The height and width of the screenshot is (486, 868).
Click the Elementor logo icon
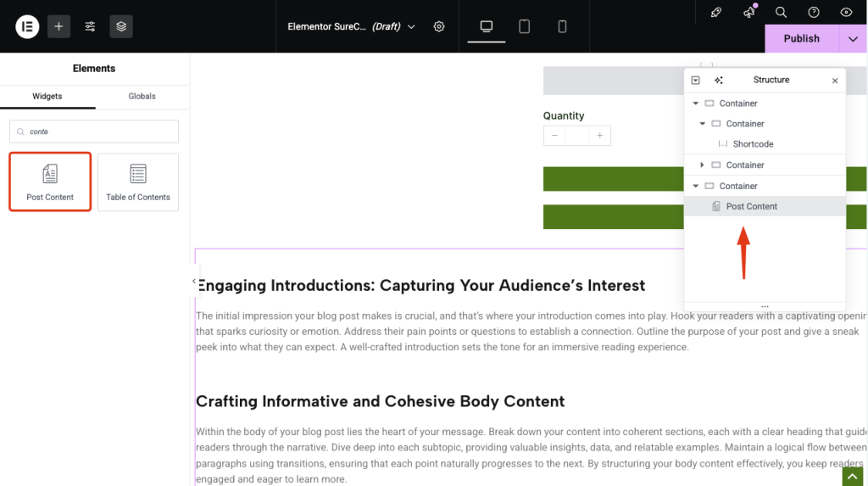27,26
